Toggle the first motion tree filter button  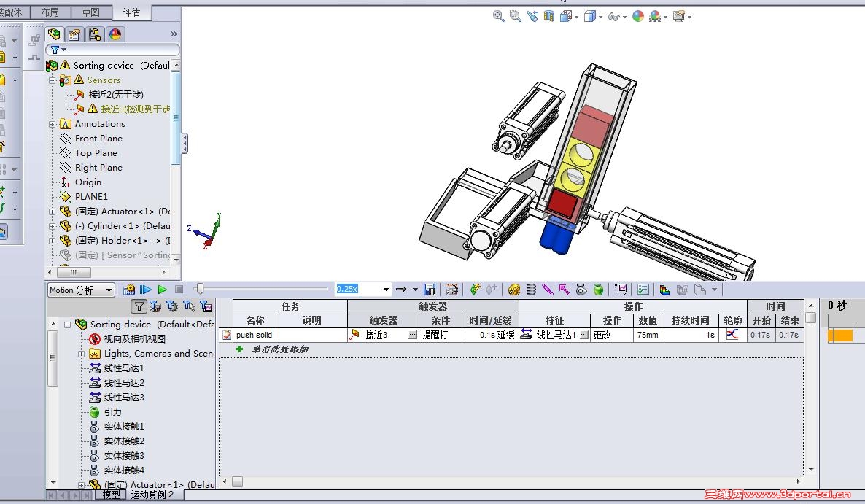[x=139, y=306]
